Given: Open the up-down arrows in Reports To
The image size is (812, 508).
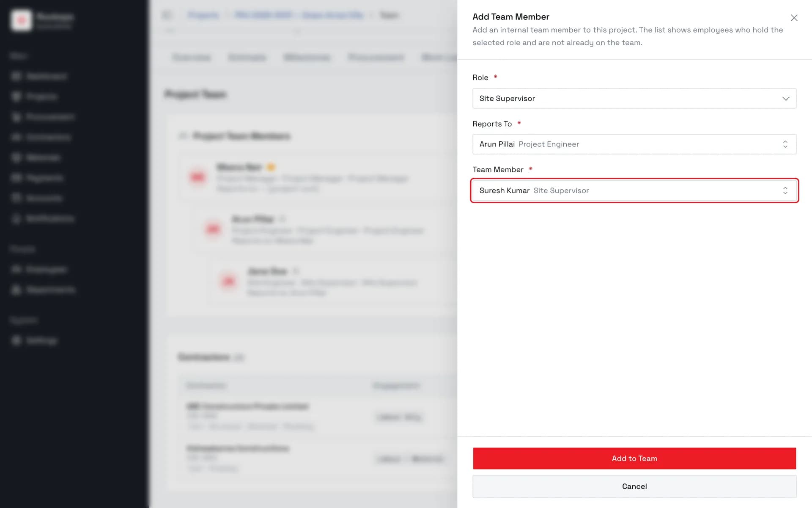Looking at the screenshot, I should 785,144.
